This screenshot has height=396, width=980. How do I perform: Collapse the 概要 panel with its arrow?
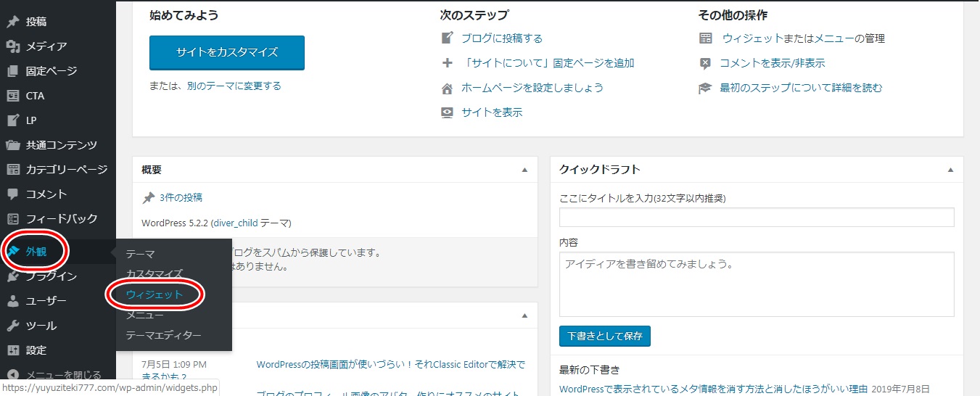point(524,170)
